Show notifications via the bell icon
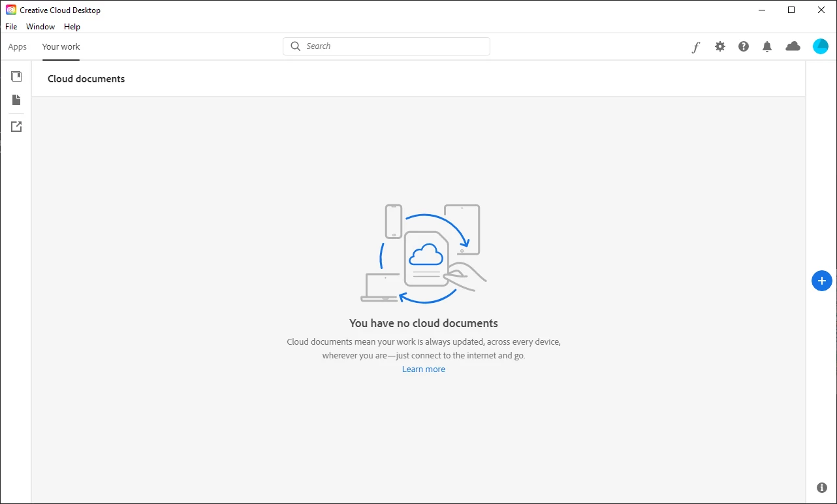837x504 pixels. [767, 46]
